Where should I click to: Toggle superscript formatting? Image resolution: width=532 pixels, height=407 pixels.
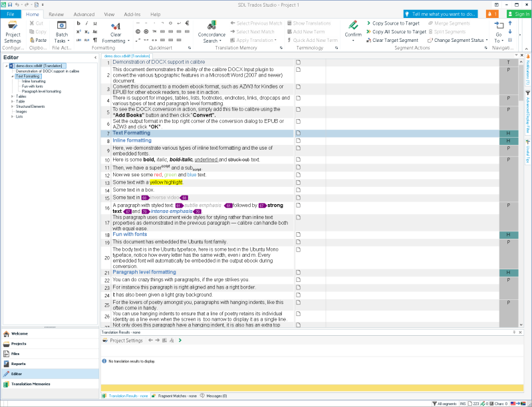78,31
